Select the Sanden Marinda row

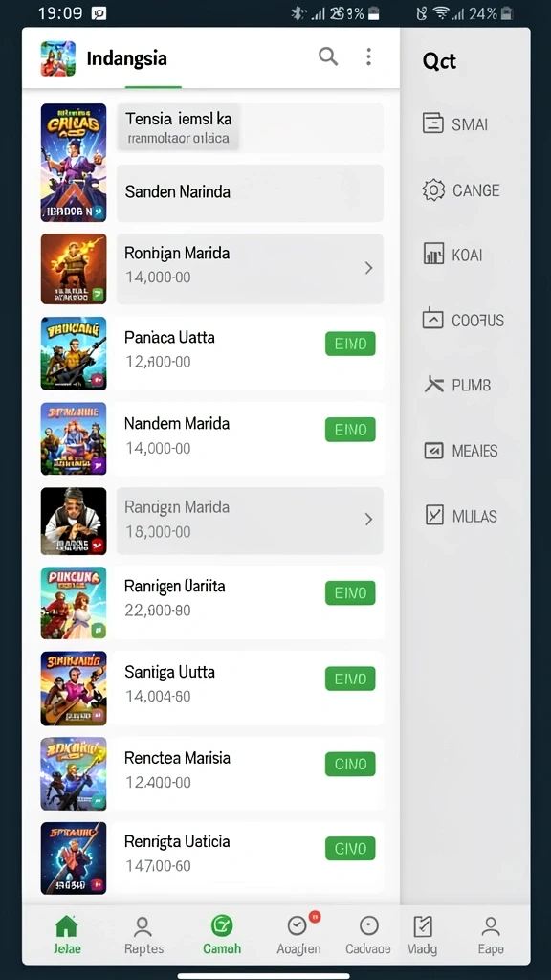click(250, 192)
